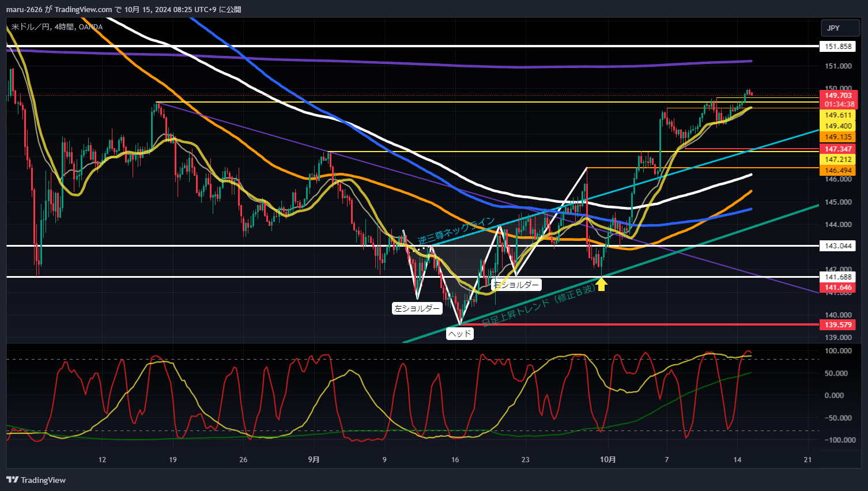Click the maru-2626 publisher header text
The width and height of the screenshot is (868, 491).
[24, 9]
